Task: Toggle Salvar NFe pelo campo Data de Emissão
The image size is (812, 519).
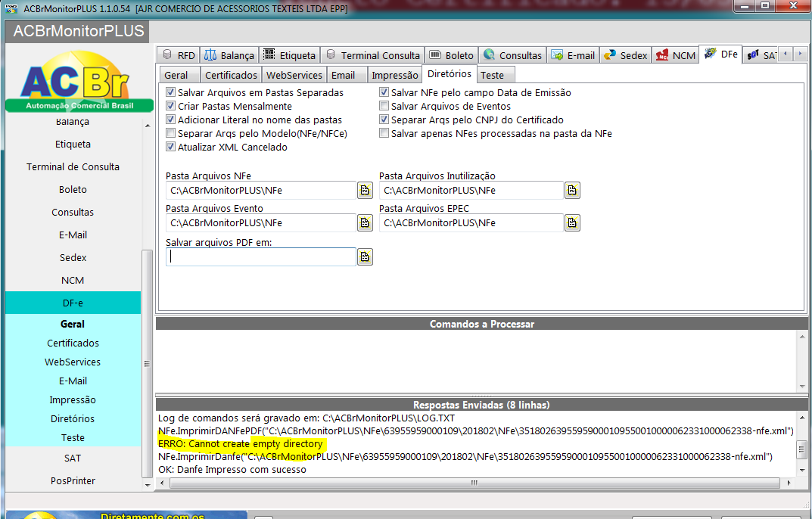Action: 384,92
